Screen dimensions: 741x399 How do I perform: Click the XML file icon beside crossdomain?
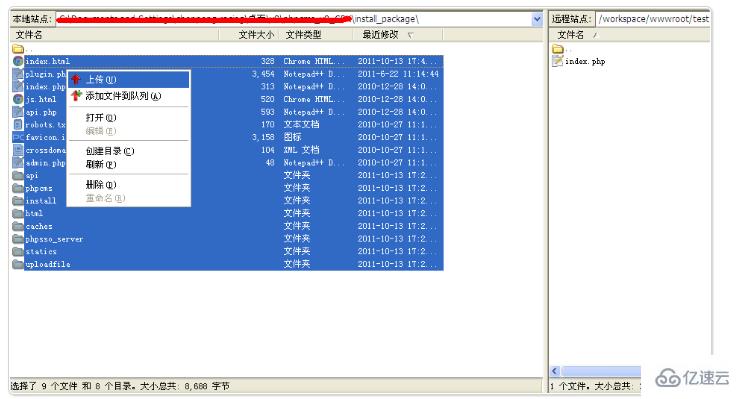point(18,150)
